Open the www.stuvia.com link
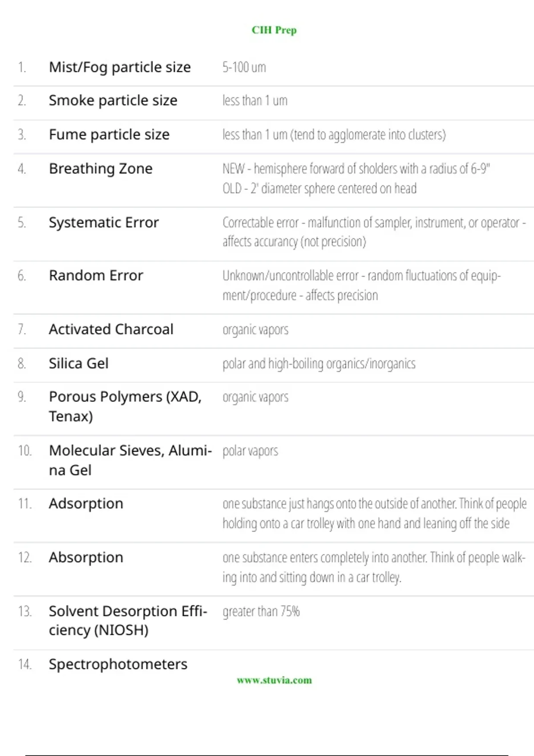 tap(274, 680)
